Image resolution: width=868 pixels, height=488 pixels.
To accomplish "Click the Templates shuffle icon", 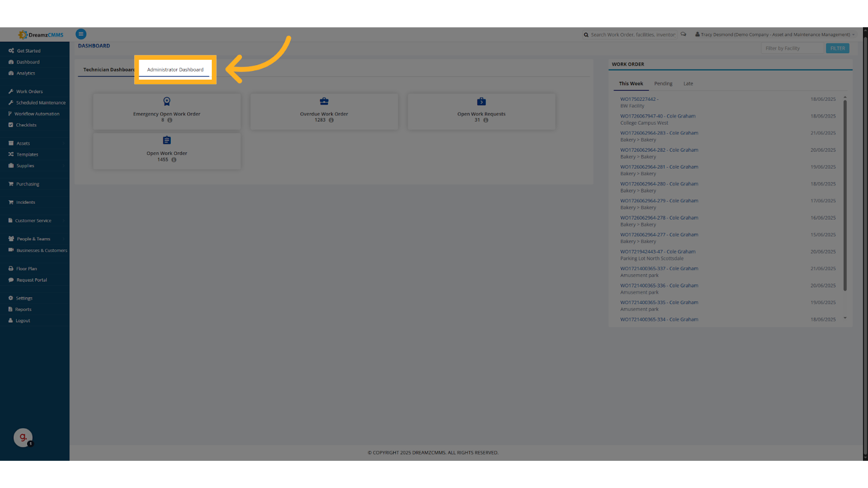I will tap(11, 155).
